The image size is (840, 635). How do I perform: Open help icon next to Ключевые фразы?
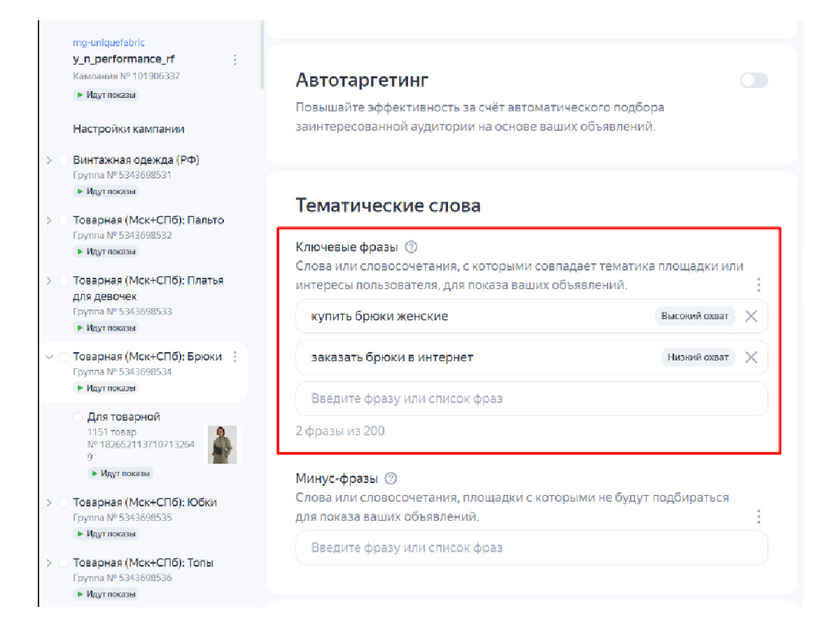(x=411, y=247)
